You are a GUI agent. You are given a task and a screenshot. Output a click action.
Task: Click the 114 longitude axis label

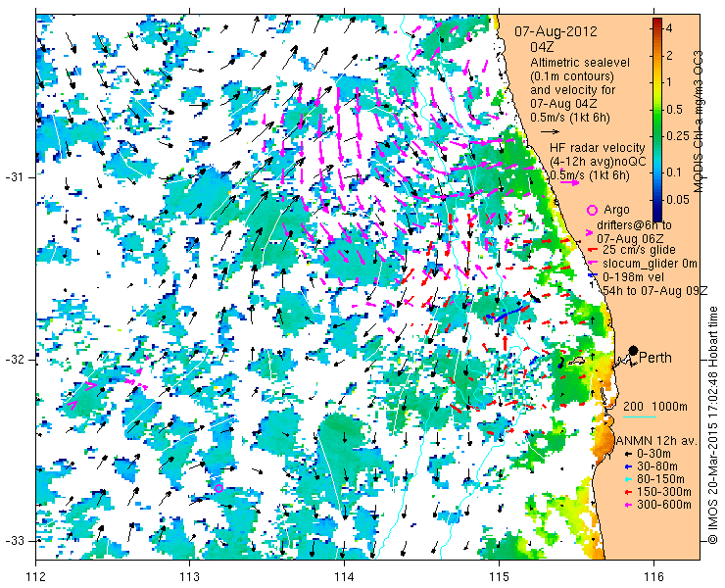pyautogui.click(x=344, y=577)
